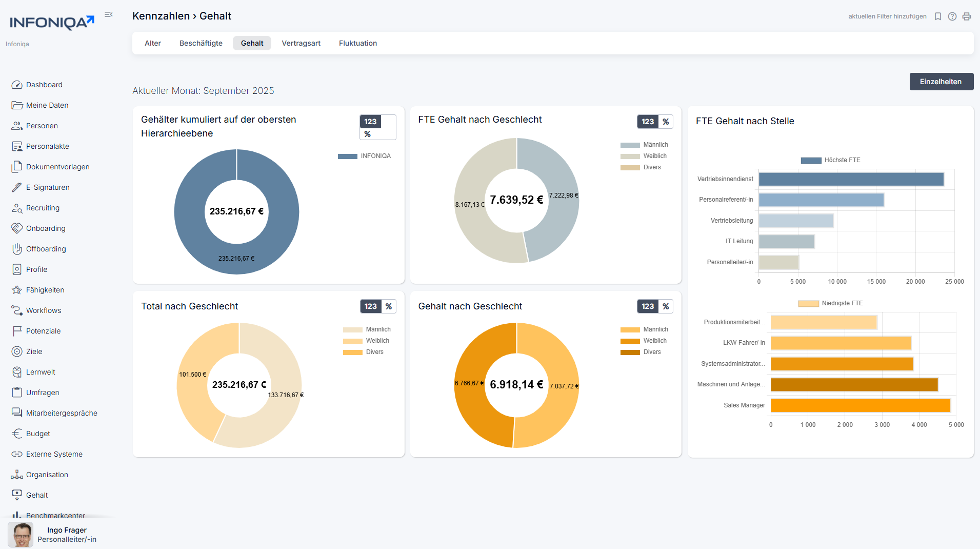Toggle percent view for FTE Gehalt nach Geschlecht
This screenshot has width=980, height=549.
click(x=666, y=122)
